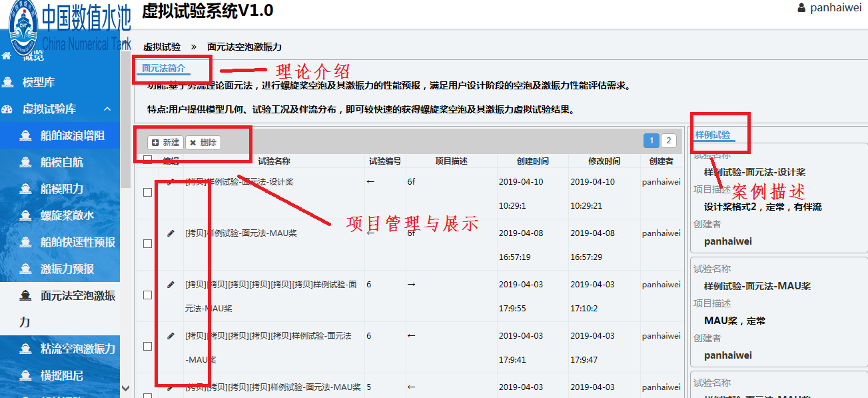The width and height of the screenshot is (868, 398).
Task: Toggle the select-all checkbox in table header
Action: [x=148, y=160]
